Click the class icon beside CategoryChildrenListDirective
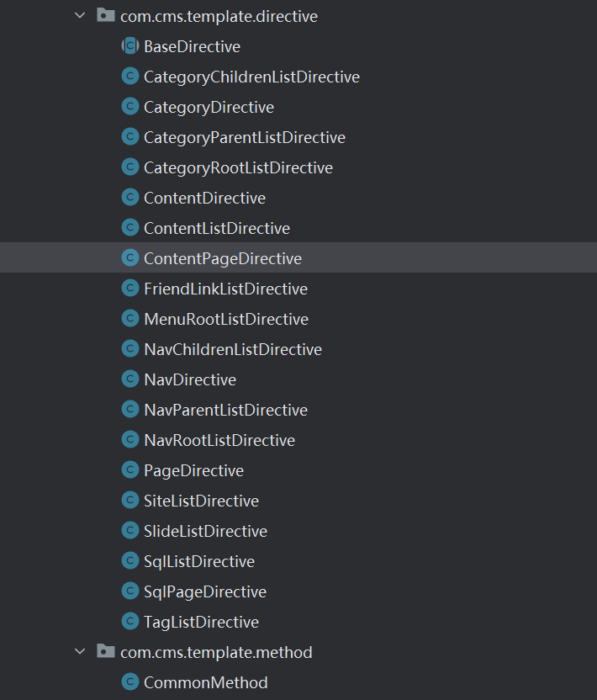597x700 pixels. pos(130,76)
